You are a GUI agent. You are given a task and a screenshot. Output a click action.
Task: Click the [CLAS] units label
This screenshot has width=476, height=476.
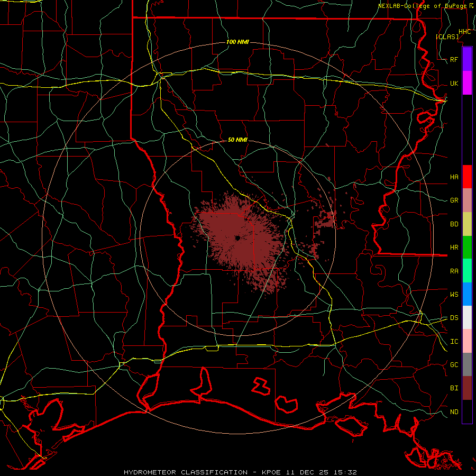click(447, 36)
